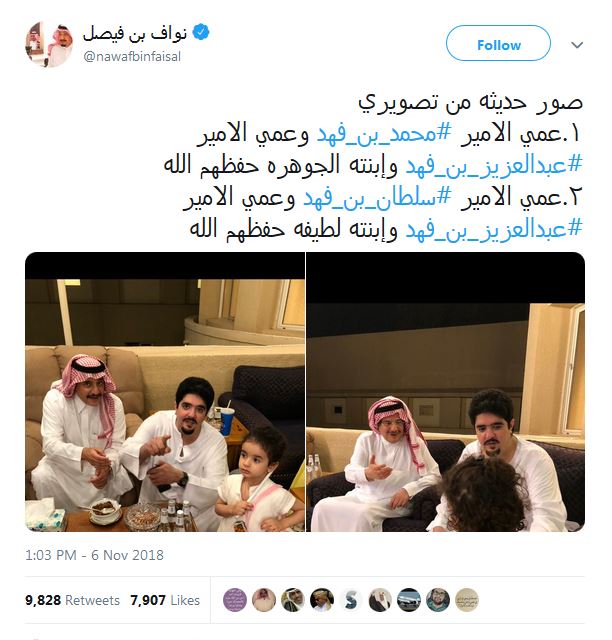Open hashtag #سلطان_بن_فهد
This screenshot has width=612, height=640.
[x=377, y=198]
